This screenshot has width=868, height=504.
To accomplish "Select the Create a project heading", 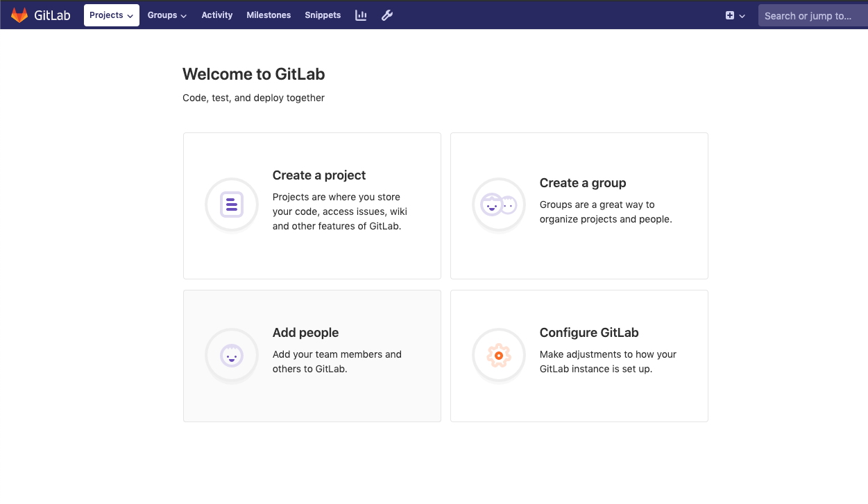I will pos(319,175).
